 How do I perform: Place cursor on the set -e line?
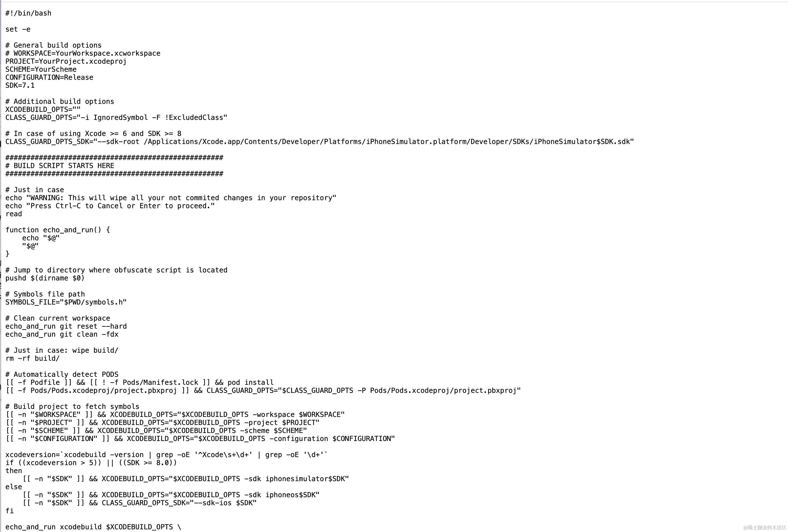[18, 29]
